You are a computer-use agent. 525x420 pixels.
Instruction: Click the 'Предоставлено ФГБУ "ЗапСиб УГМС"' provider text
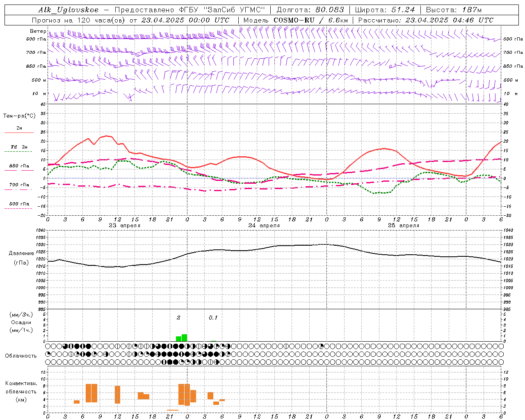point(190,10)
